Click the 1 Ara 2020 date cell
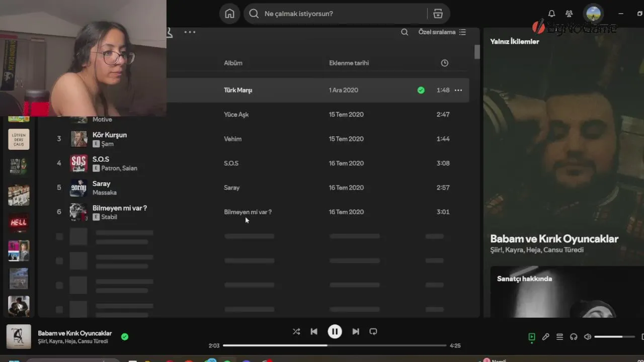 coord(344,90)
